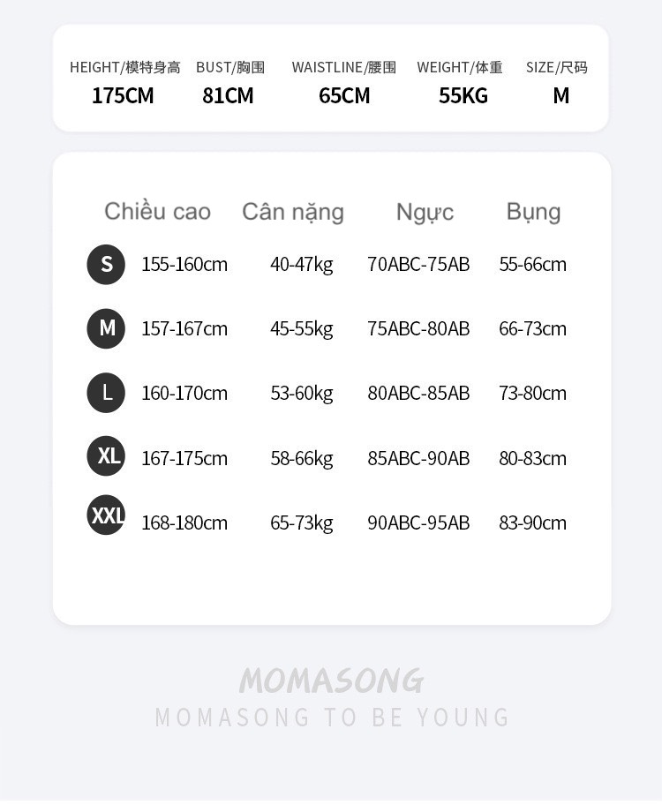The image size is (662, 812).
Task: Choose the XL size circle badge
Action: [x=106, y=456]
